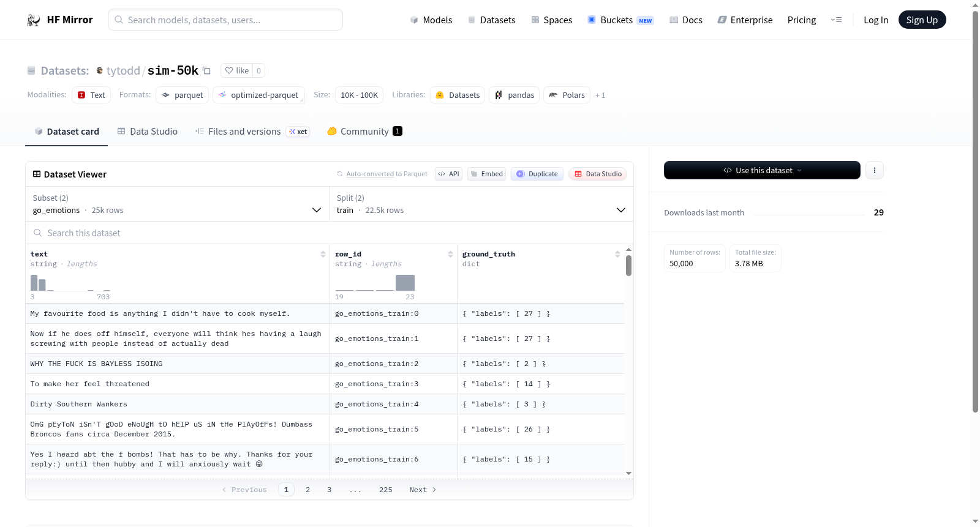Click the API button in viewer

click(x=448, y=174)
